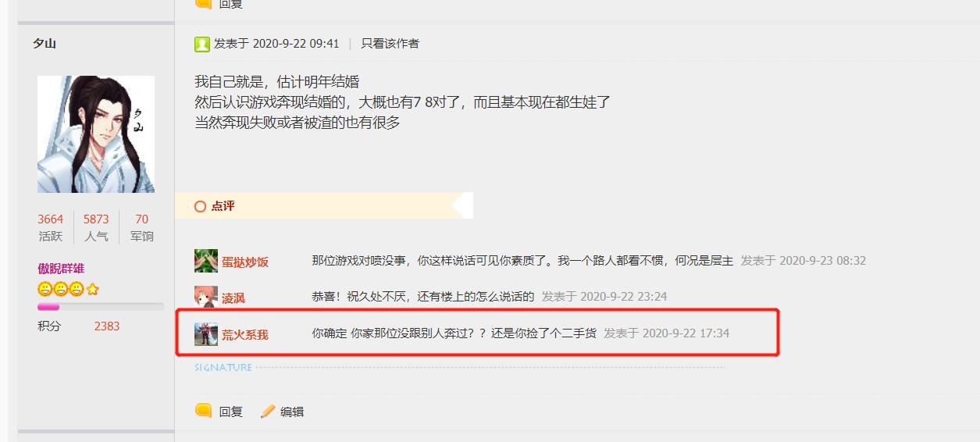This screenshot has height=442, width=980.
Task: Click 凌沨 username link
Action: coord(233,298)
